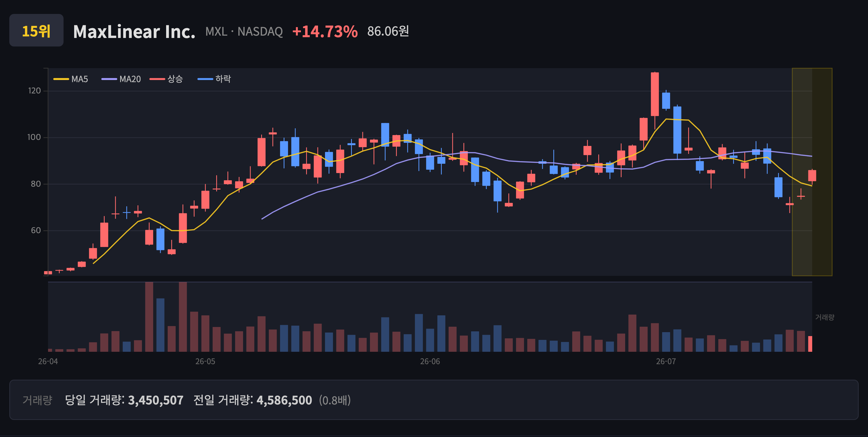Click the 15위 rank badge
The width and height of the screenshot is (868, 437).
click(x=36, y=30)
